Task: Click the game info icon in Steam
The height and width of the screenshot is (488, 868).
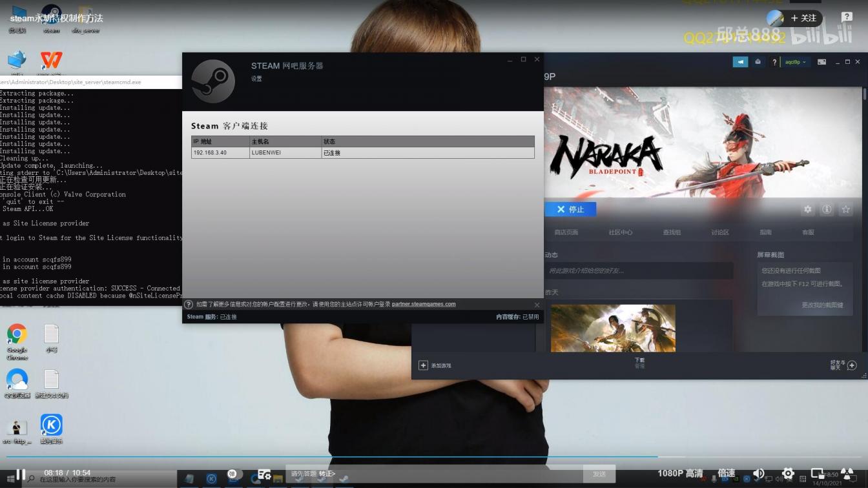Action: tap(827, 209)
